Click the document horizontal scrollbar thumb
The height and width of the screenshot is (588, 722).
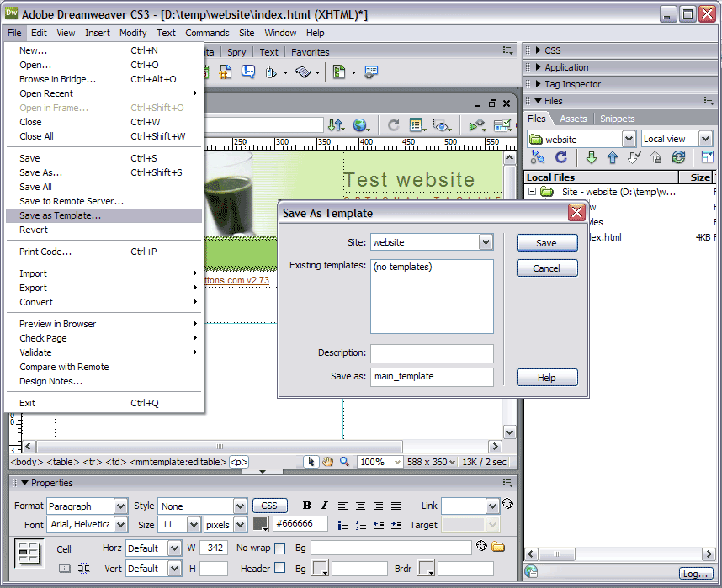[220, 446]
